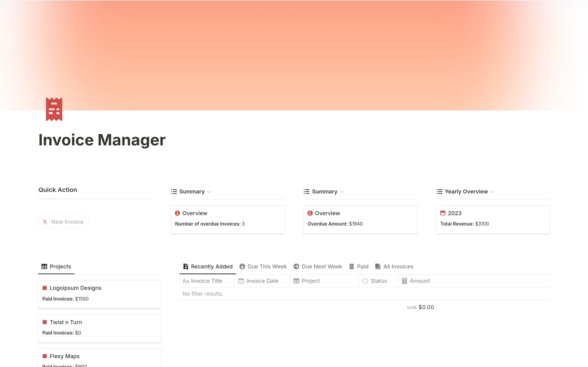588x367 pixels.
Task: Click the red square icon beside Logoipsum Designs
Action: [45, 288]
